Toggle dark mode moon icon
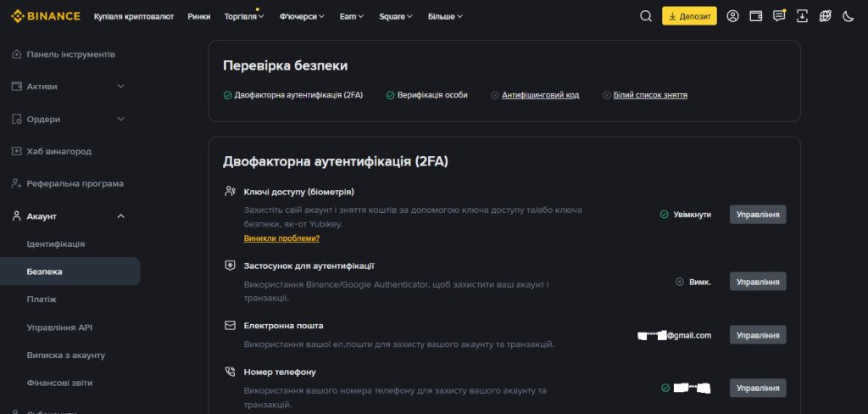 pyautogui.click(x=848, y=16)
